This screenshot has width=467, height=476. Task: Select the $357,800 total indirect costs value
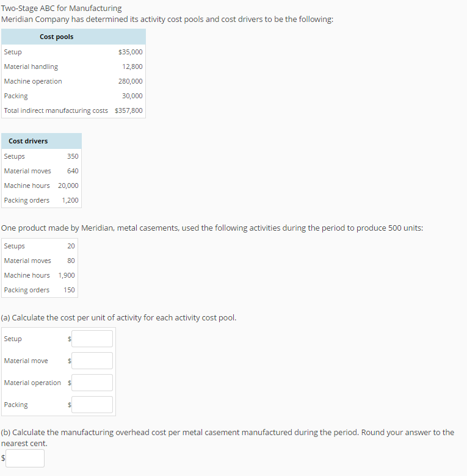(128, 110)
